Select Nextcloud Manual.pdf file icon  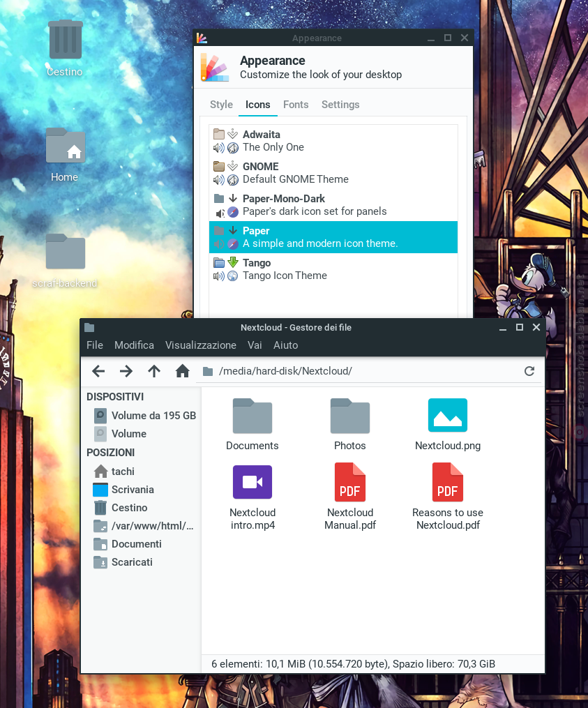click(x=350, y=482)
